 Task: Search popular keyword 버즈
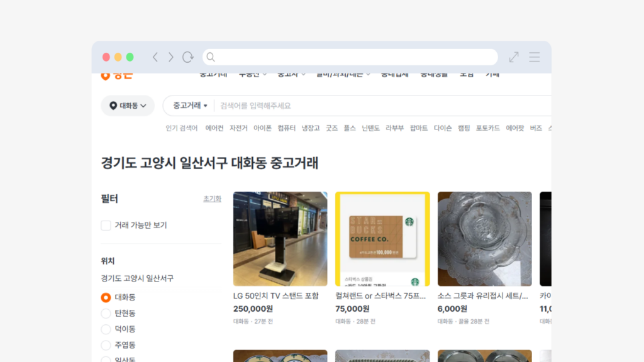click(x=536, y=128)
